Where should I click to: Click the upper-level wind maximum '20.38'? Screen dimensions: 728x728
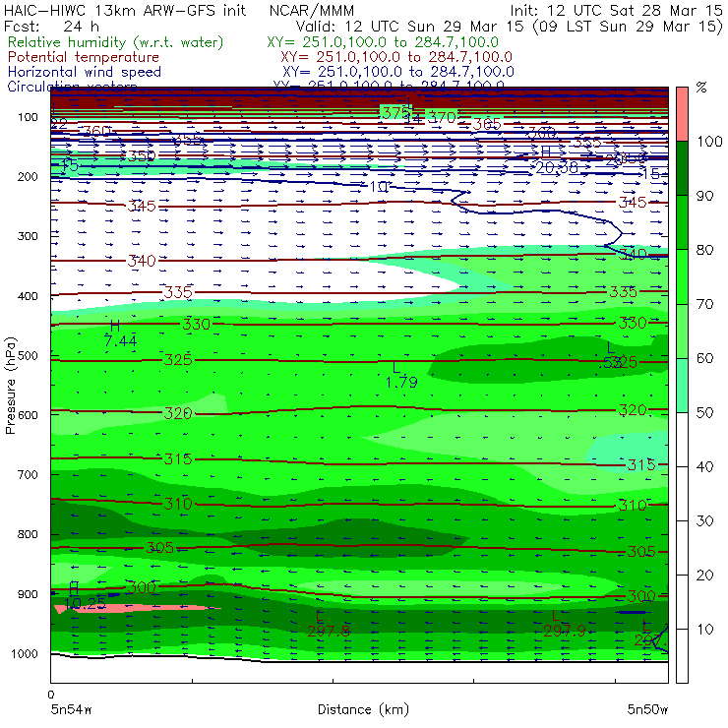coord(557,167)
